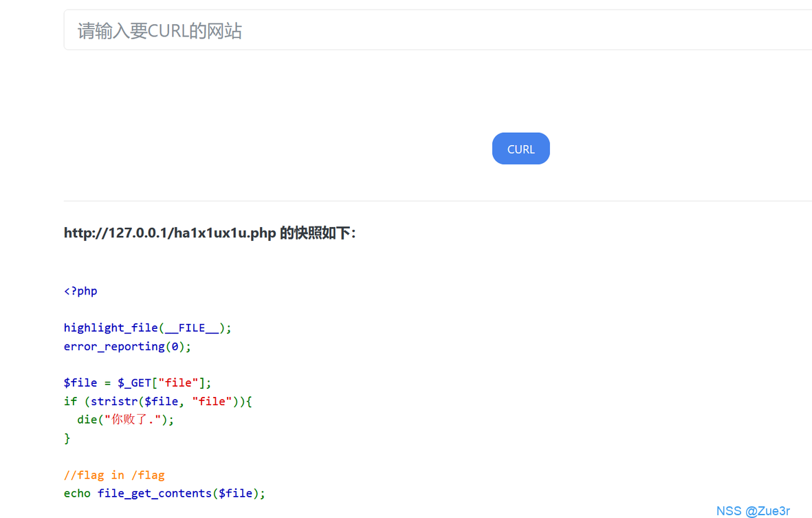Click the echo keyword in last line
The height and width of the screenshot is (518, 812).
[77, 493]
